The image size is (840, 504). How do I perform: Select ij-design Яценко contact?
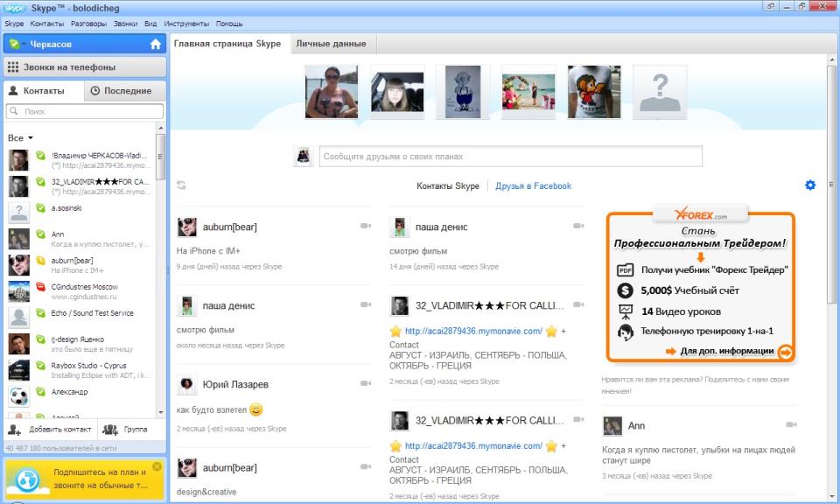80,344
